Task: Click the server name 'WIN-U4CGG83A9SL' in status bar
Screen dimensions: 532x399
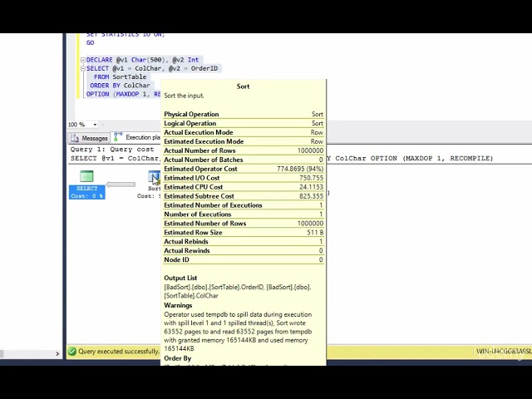Action: pyautogui.click(x=504, y=351)
